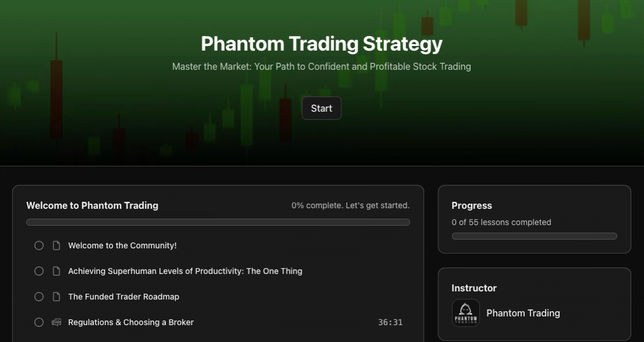
Task: Click the Start button
Action: pyautogui.click(x=321, y=108)
